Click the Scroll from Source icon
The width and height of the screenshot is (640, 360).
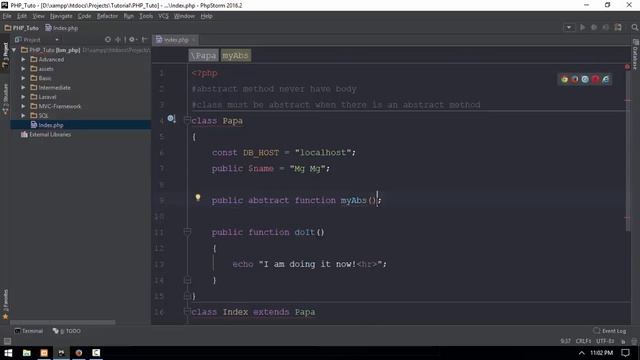tap(108, 40)
